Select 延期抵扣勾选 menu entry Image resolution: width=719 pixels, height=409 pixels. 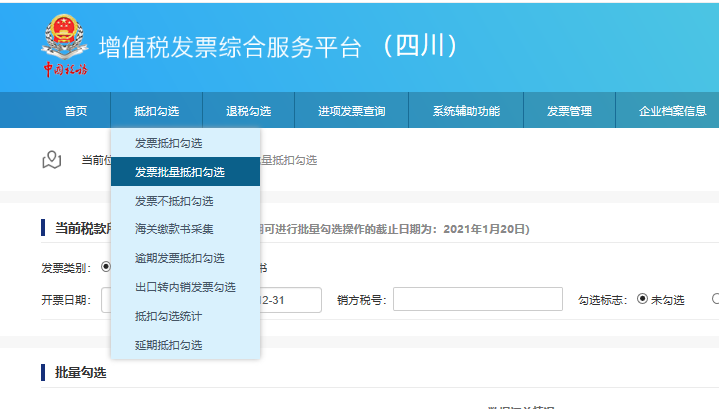[x=168, y=345]
